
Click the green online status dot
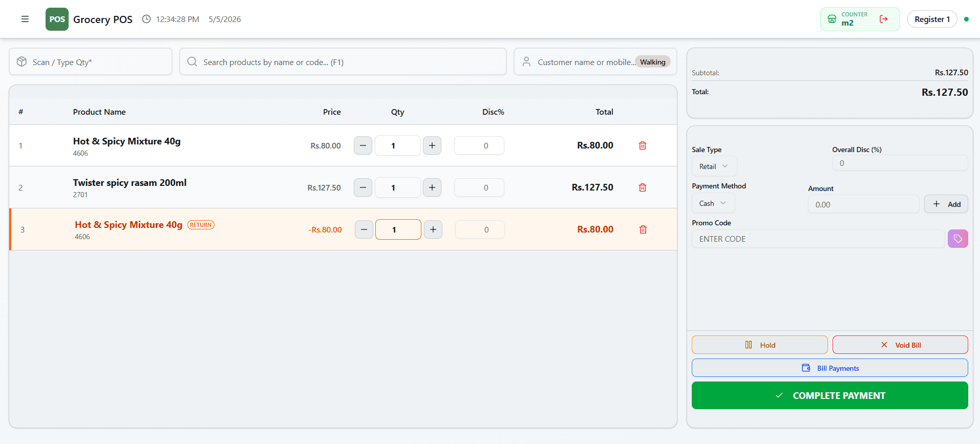tap(966, 19)
